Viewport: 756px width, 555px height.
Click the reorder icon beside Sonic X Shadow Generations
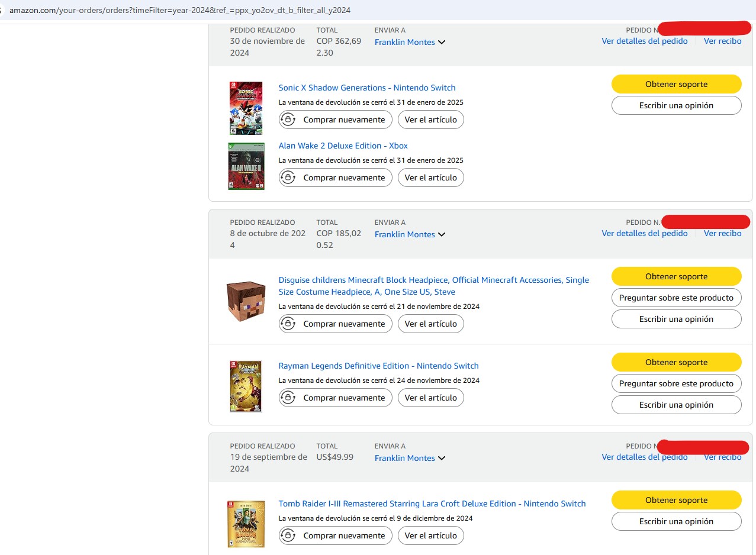click(x=288, y=120)
